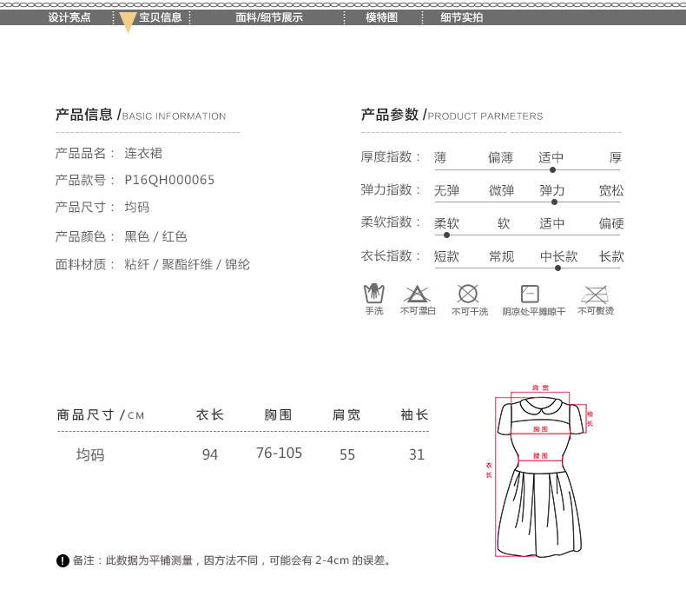686x616 pixels.
Task: Open the 面料/细节展示 tab
Action: coord(269,17)
